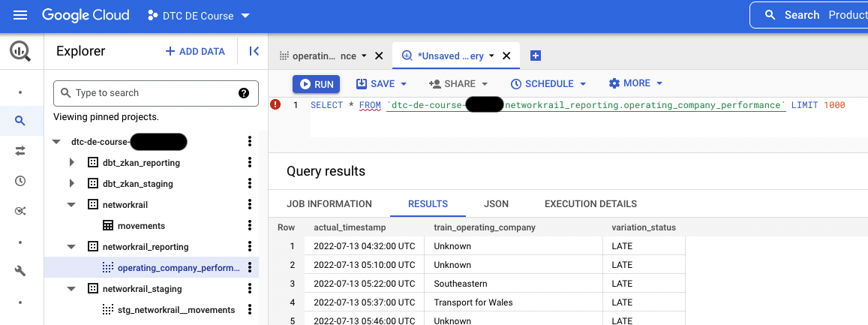Screen dimensions: 868x325
Task: Open actions menu for movements table
Action: (250, 226)
